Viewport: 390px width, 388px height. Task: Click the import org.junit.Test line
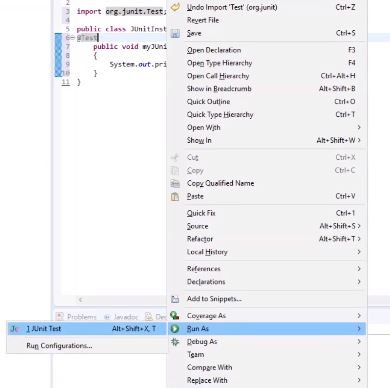(x=121, y=11)
